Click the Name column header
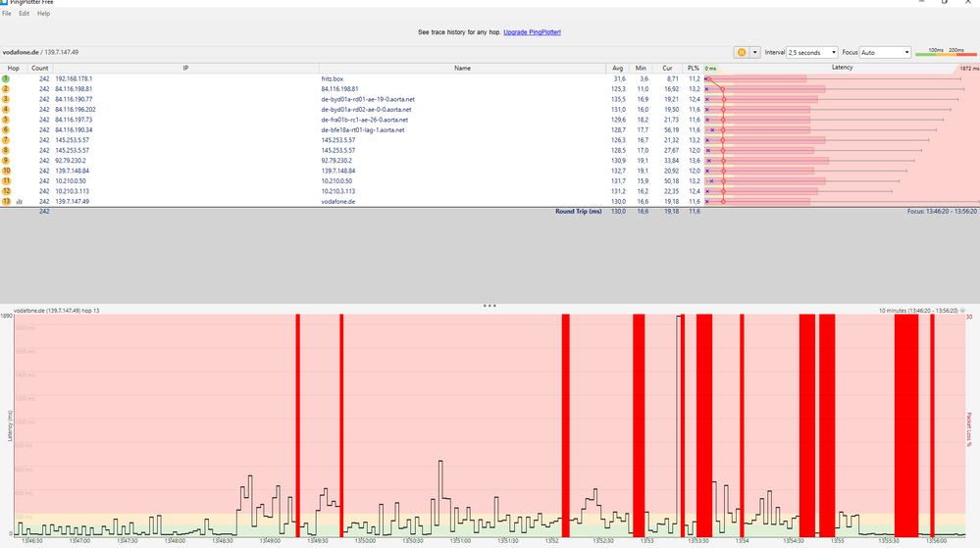The image size is (980, 548). [x=462, y=68]
